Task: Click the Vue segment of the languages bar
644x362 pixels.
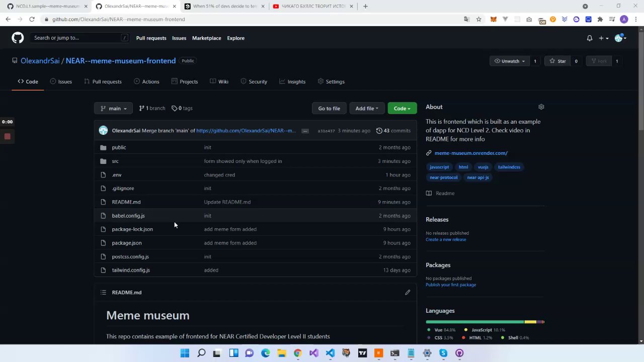Action: pyautogui.click(x=475, y=322)
